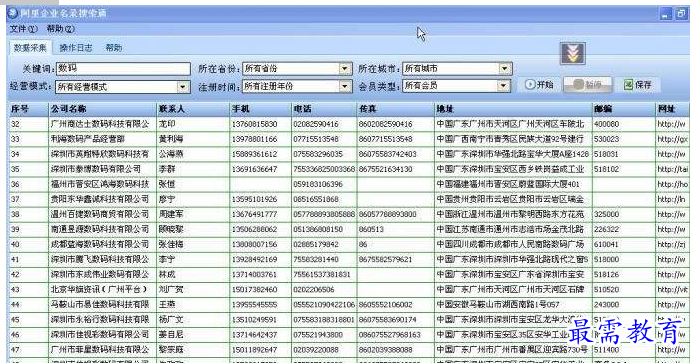Click mobile number 13978801166
The width and height of the screenshot is (690, 363).
254,139
